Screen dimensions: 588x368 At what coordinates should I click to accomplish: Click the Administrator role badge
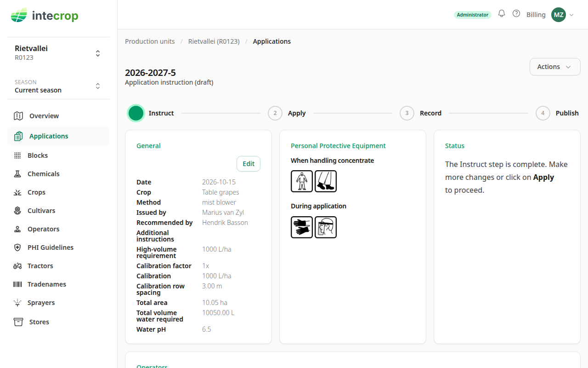click(473, 15)
